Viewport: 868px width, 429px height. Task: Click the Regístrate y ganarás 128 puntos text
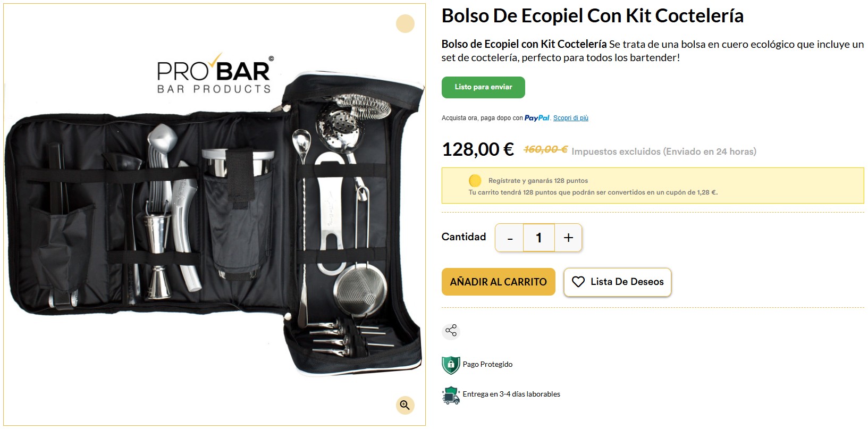(x=538, y=181)
